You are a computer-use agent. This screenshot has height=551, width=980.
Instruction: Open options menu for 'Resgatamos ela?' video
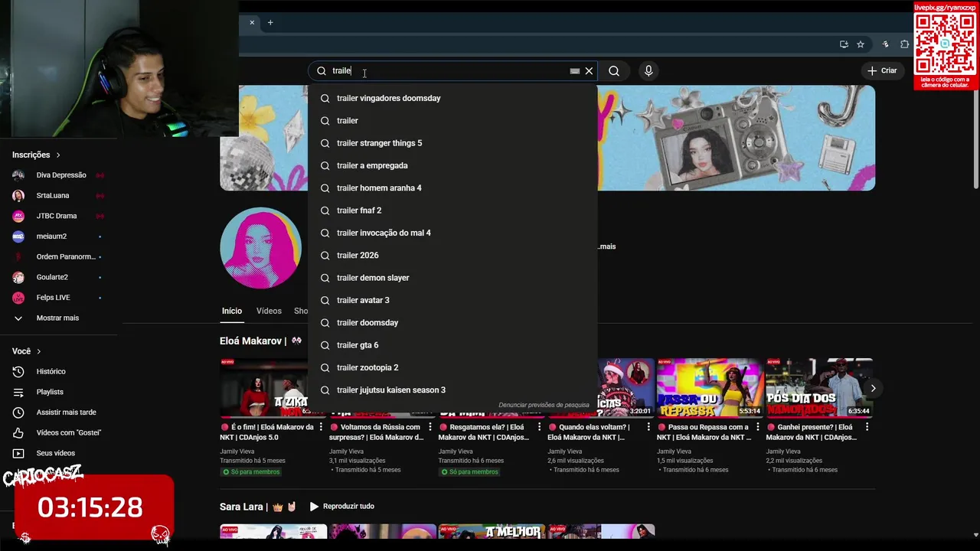click(x=539, y=427)
